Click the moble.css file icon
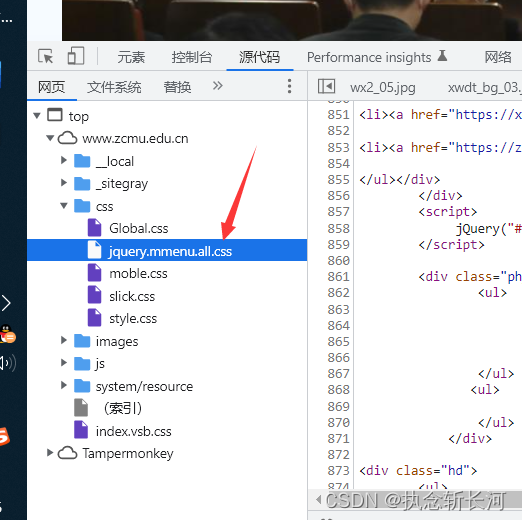The width and height of the screenshot is (522, 520). (x=94, y=272)
